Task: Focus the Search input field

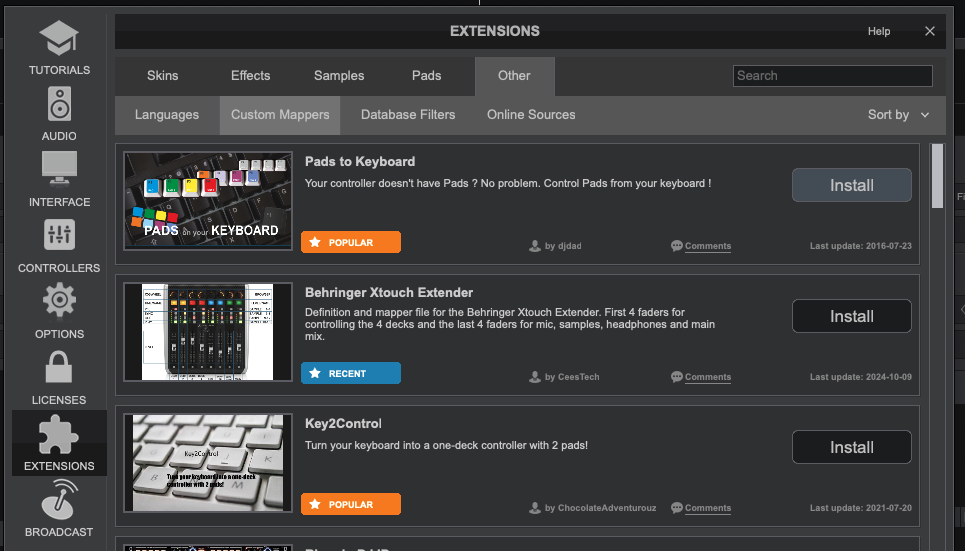Action: coord(833,76)
